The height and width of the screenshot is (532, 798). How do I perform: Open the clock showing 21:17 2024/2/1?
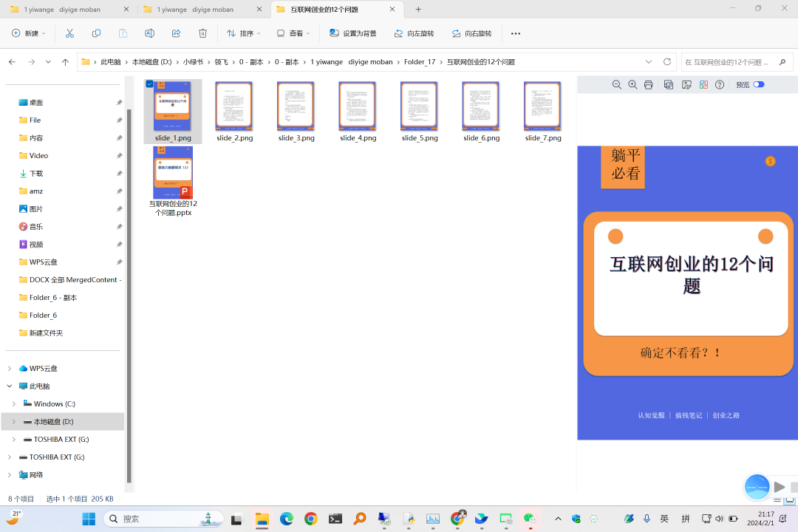click(760, 519)
